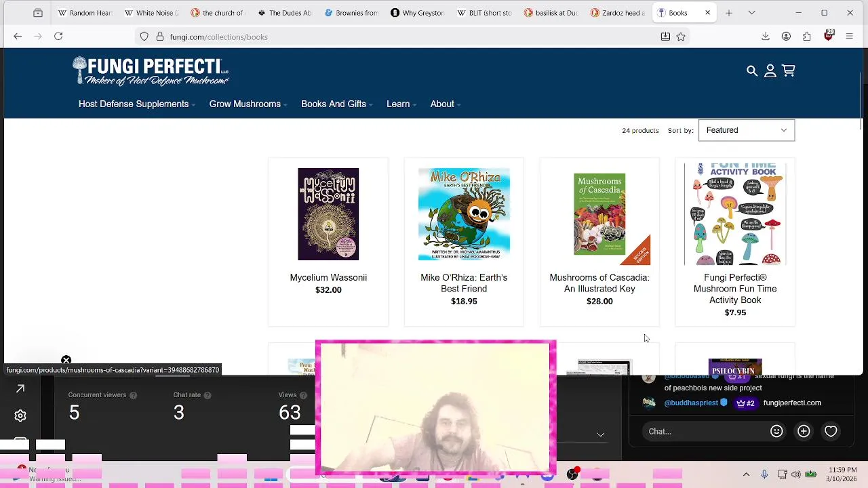Go back with the browser back arrow
Image resolution: width=868 pixels, height=488 pixels.
(18, 37)
